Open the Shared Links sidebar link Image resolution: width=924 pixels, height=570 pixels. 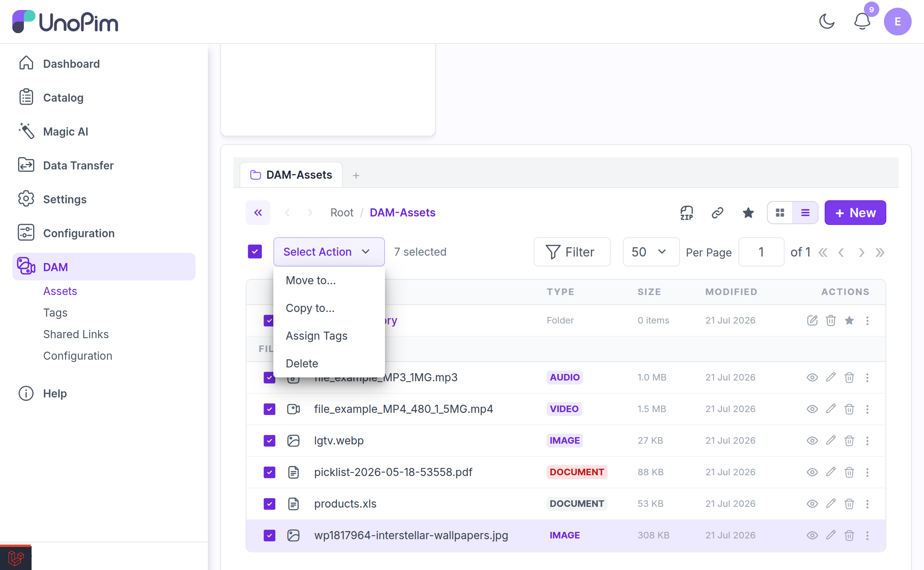(x=76, y=334)
